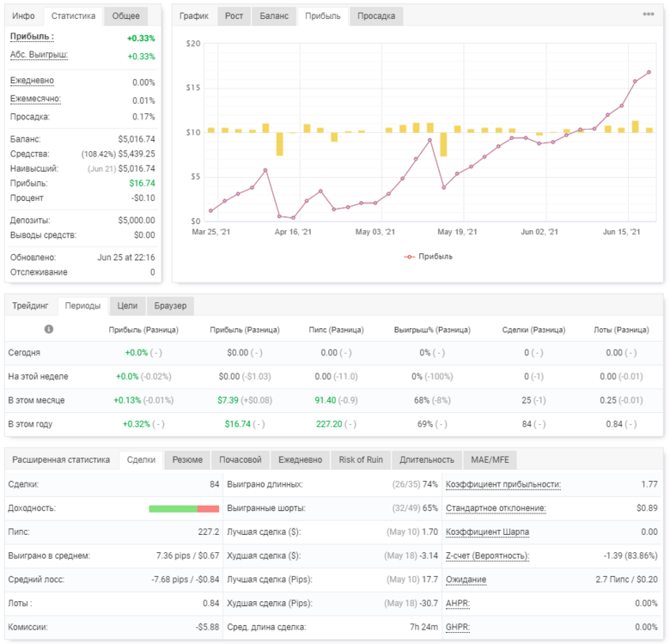
Task: Open the Ежедневно tab
Action: [300, 459]
